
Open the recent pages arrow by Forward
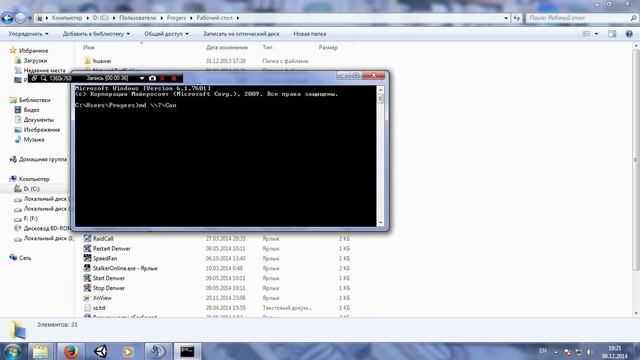(30, 18)
